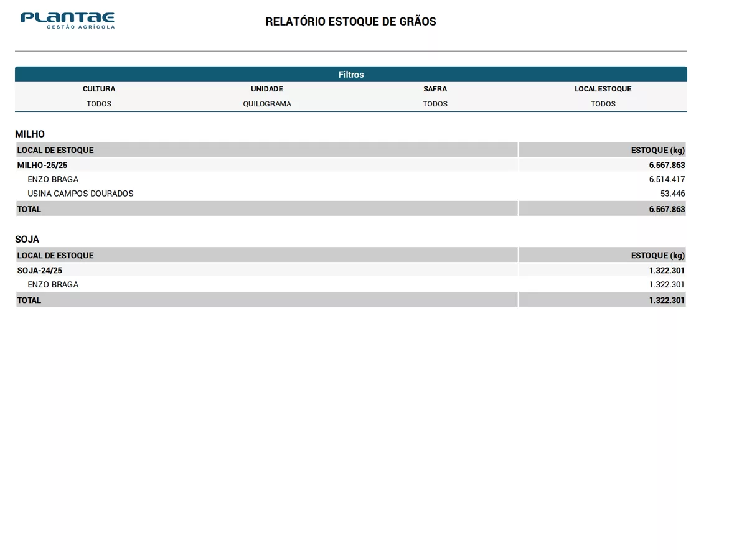This screenshot has height=560, width=747.
Task: Select ENZO BRAGA row under MILHO
Action: tap(351, 179)
